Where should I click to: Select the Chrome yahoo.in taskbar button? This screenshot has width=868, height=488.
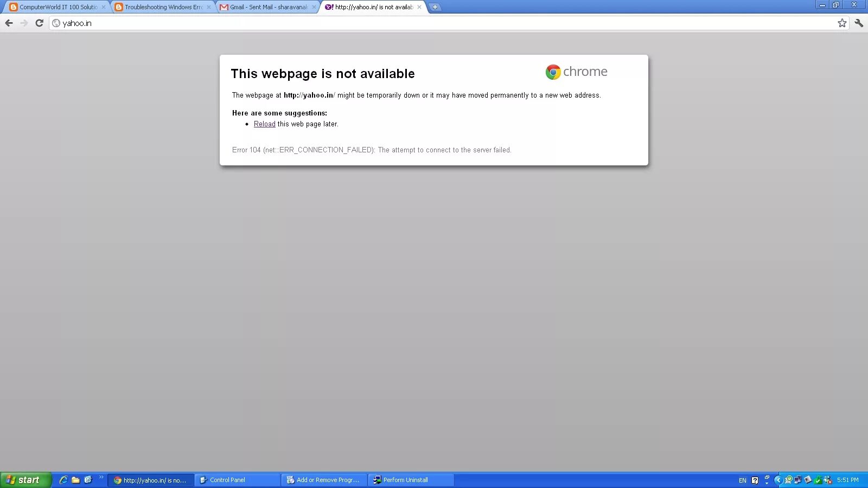click(151, 480)
